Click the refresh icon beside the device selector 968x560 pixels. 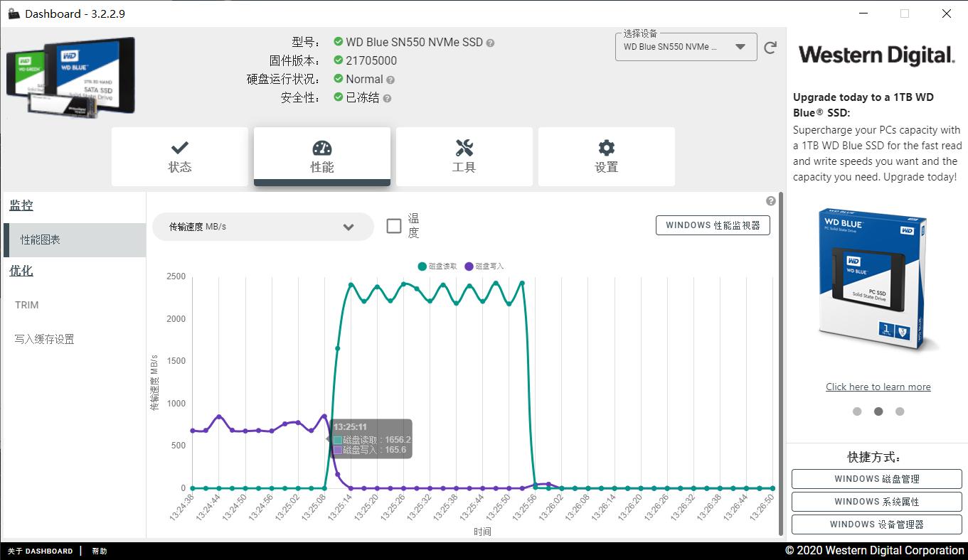click(770, 47)
